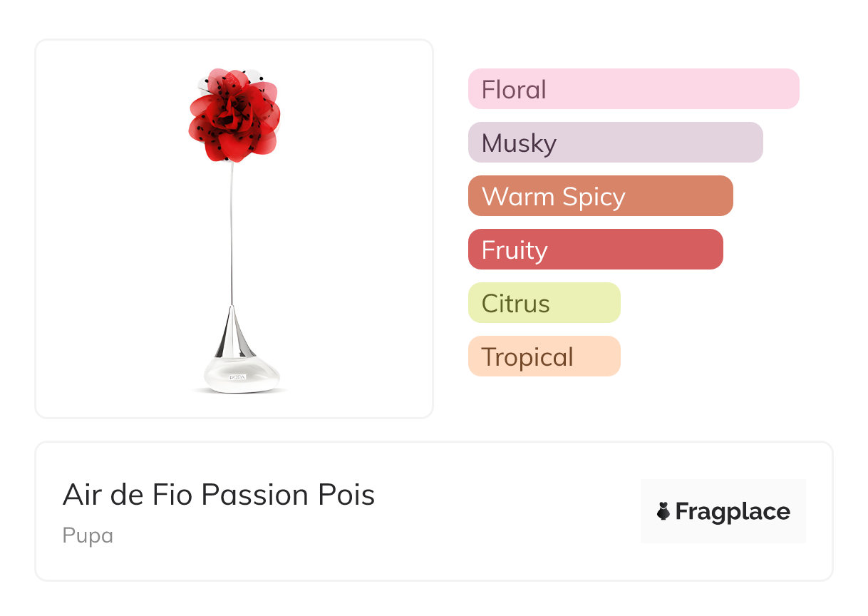Click the Pupa brand name under the title
868x616 pixels.
click(x=88, y=535)
